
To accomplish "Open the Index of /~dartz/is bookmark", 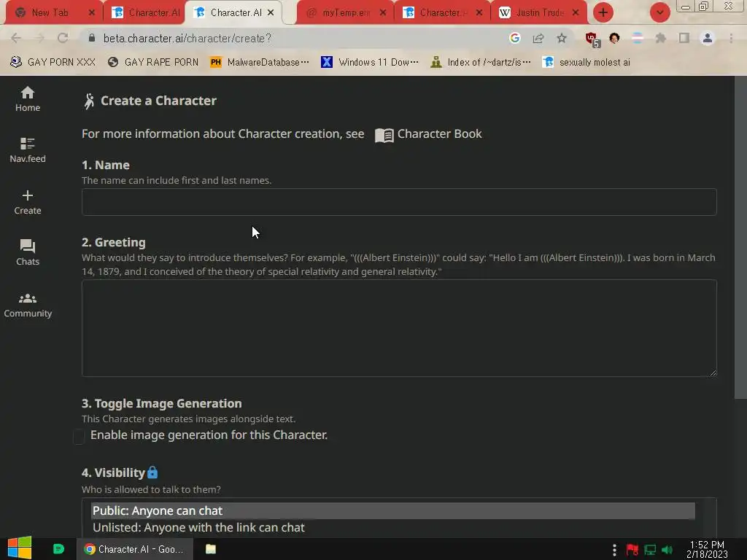I will (480, 63).
